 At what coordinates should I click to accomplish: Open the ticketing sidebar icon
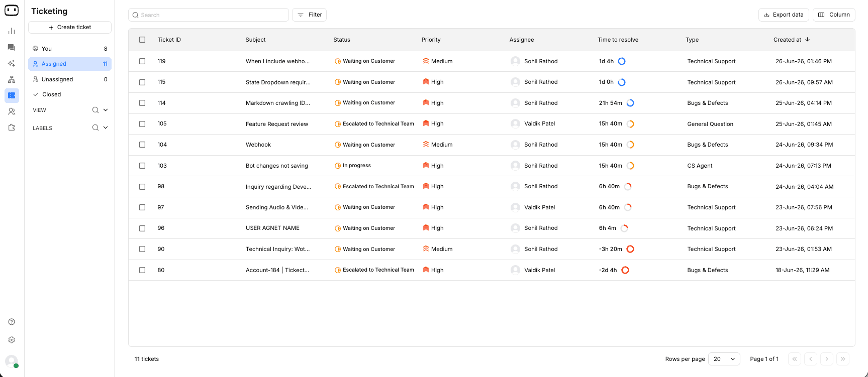(x=12, y=95)
